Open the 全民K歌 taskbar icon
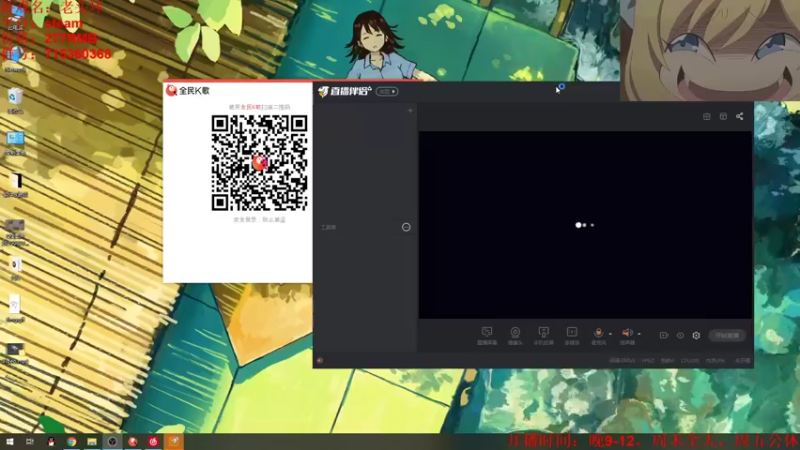Screen dimensions: 800x450 click(133, 442)
